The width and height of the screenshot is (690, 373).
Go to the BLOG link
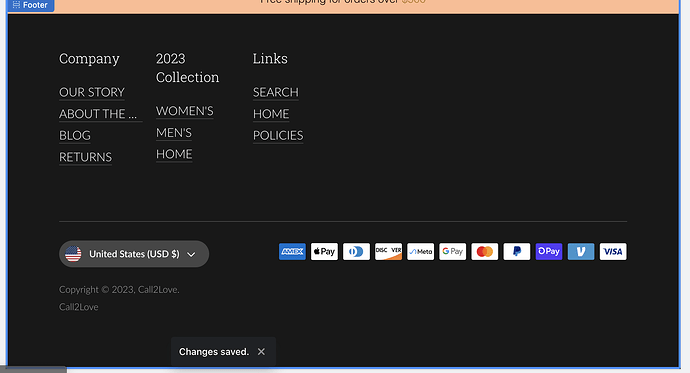(75, 135)
